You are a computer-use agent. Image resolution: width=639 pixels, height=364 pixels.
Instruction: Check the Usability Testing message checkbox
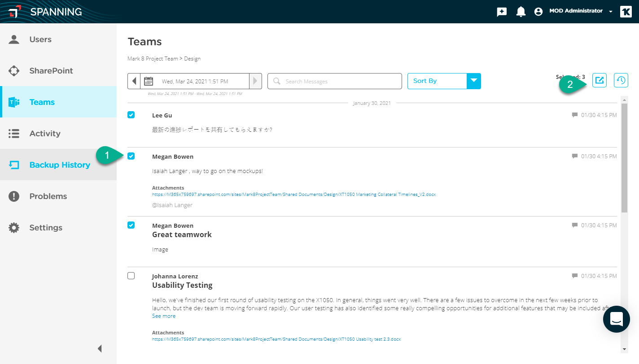[x=131, y=276]
